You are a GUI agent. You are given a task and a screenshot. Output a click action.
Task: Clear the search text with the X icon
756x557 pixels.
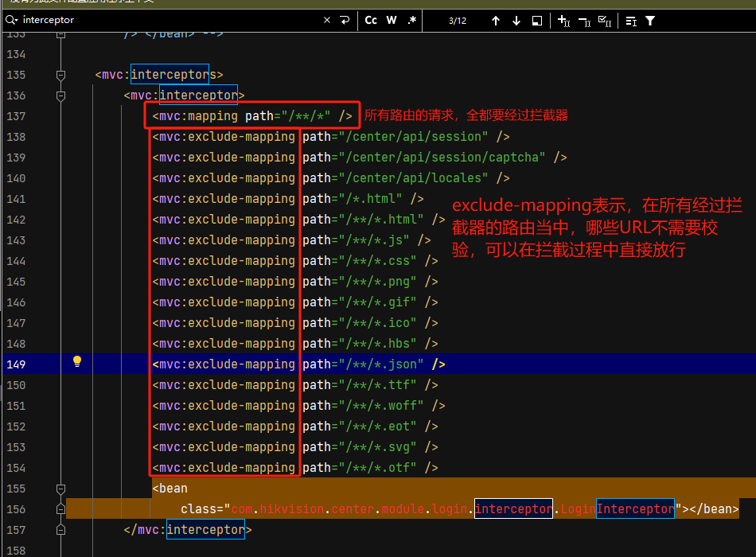click(x=327, y=20)
